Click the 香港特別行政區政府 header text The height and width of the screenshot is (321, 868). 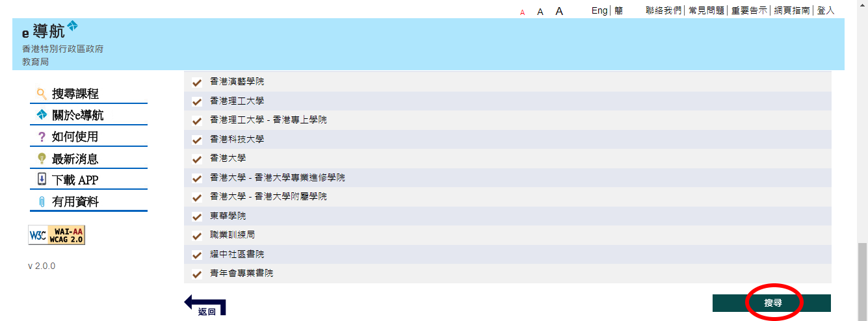[62, 49]
